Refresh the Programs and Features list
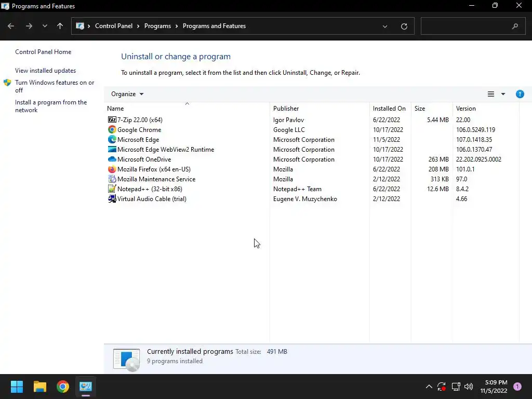 coord(404,26)
